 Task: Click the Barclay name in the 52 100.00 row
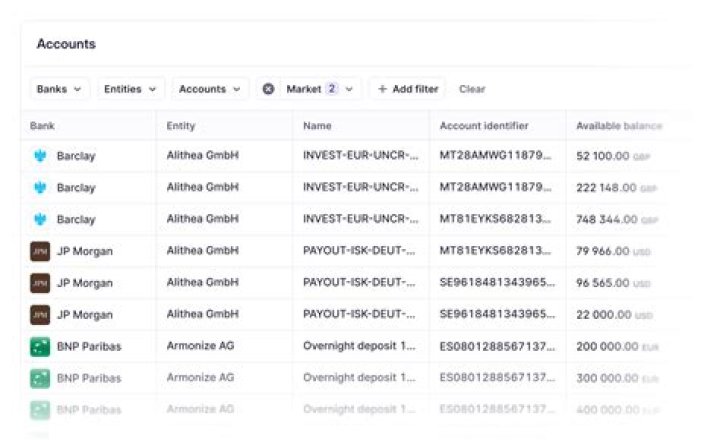(76, 156)
